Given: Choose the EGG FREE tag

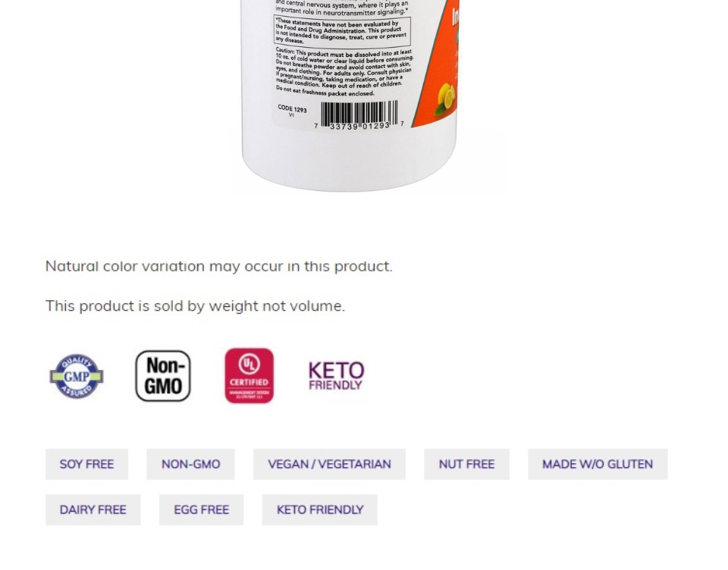Looking at the screenshot, I should pos(202,509).
